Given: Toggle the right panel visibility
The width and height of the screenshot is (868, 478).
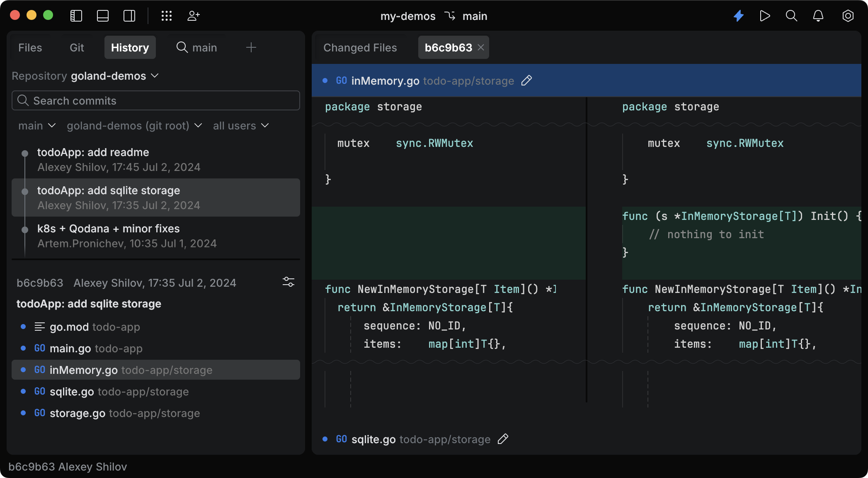Looking at the screenshot, I should pyautogui.click(x=129, y=16).
